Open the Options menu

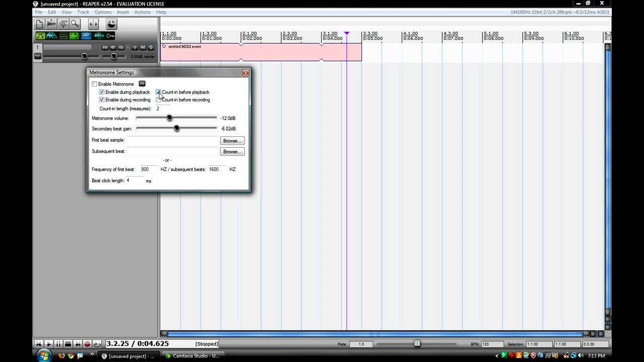coord(103,12)
